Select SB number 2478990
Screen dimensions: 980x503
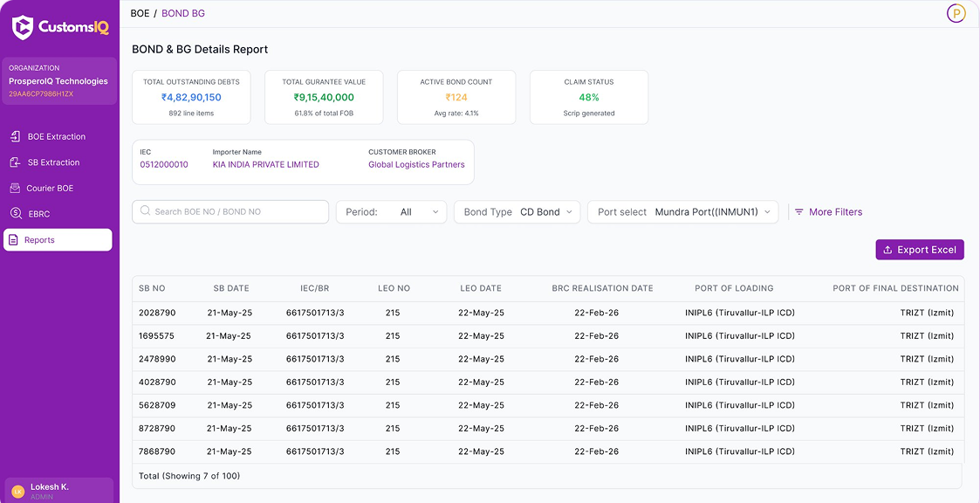click(157, 359)
